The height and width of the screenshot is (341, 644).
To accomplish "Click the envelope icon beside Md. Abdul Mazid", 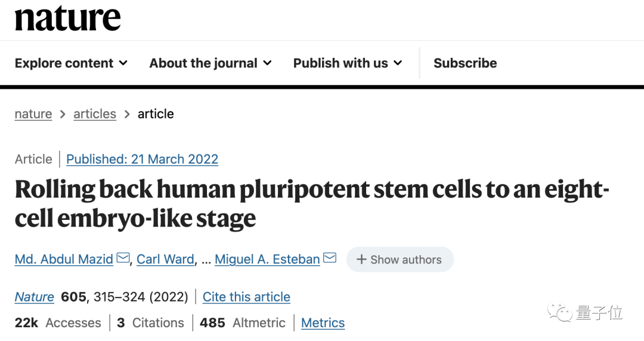I will (123, 258).
